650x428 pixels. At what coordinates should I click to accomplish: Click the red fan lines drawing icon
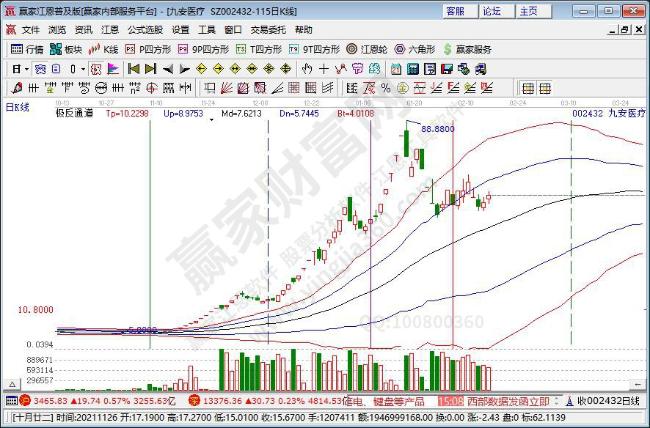coord(226,88)
